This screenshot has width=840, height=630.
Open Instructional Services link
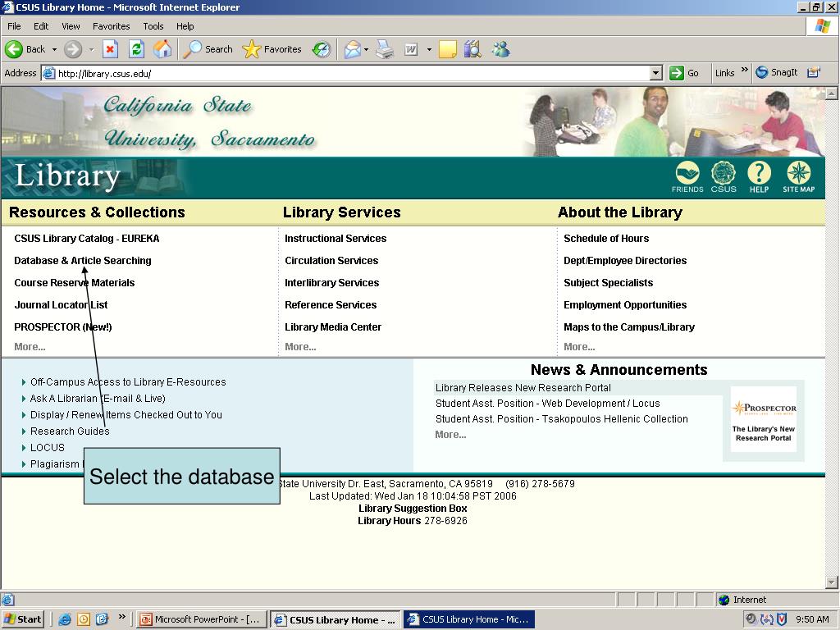[x=336, y=239]
